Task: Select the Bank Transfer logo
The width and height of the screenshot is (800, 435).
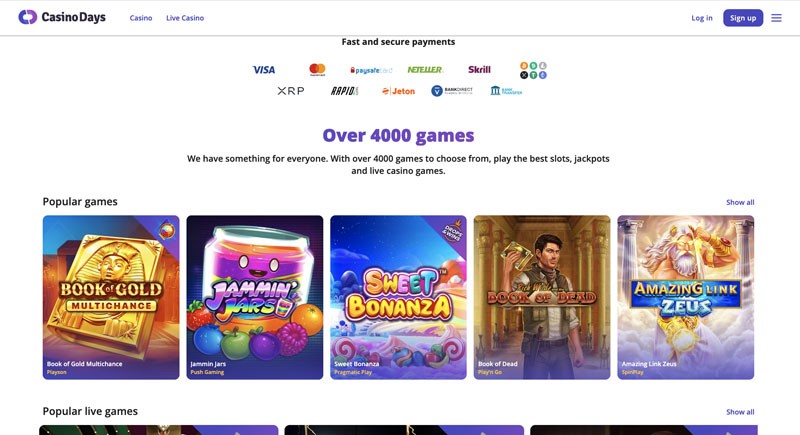Action: (506, 91)
